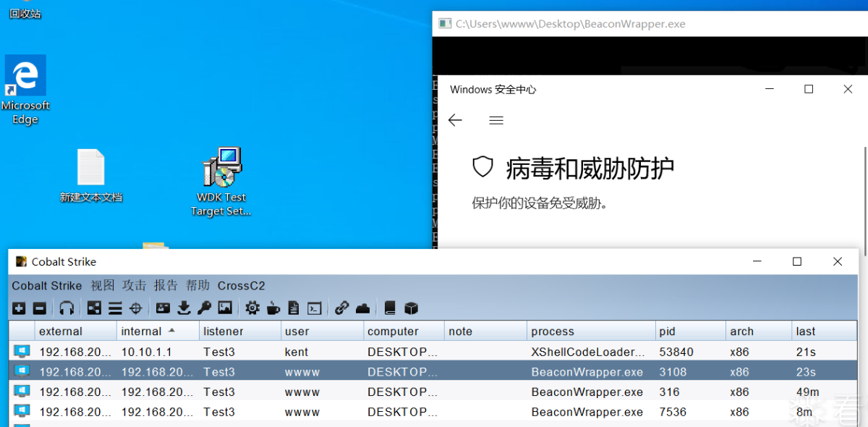Open the help book icon in toolbar
Viewport: 868px width, 427px height.
click(390, 308)
